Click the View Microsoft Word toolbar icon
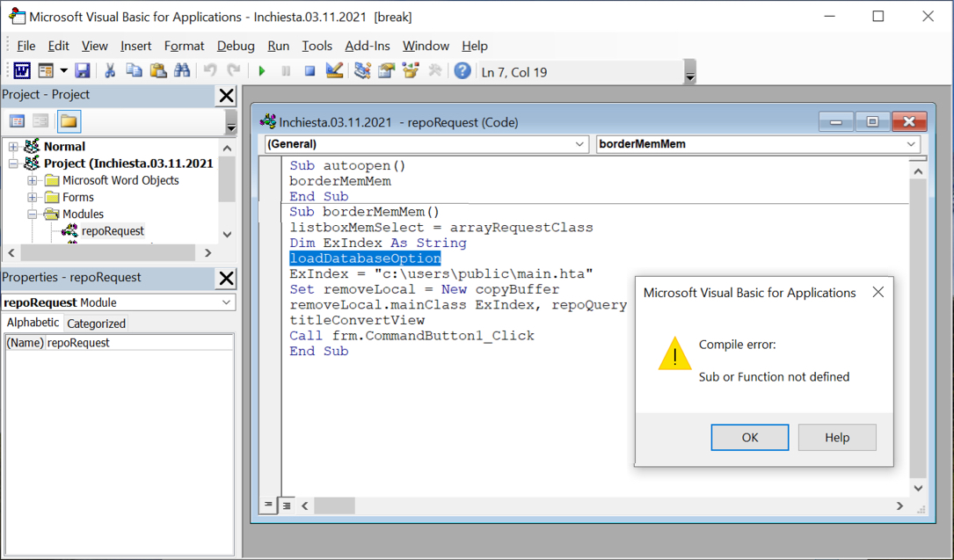 pyautogui.click(x=22, y=71)
